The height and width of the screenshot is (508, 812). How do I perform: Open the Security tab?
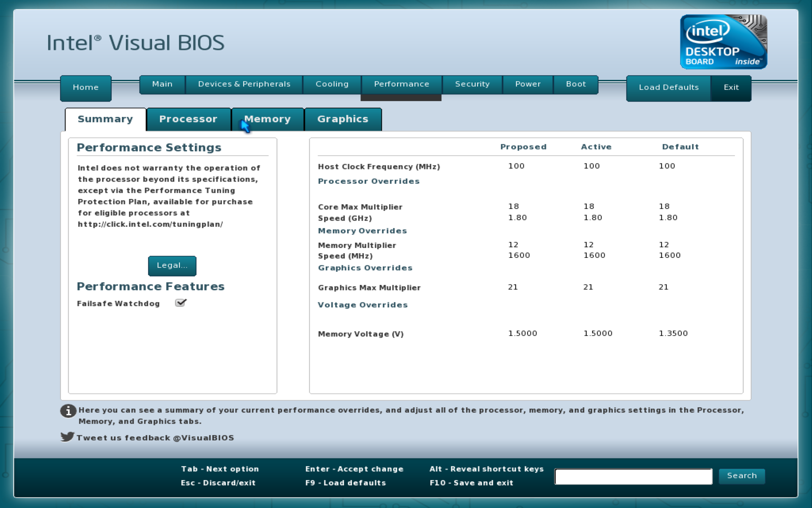(472, 84)
